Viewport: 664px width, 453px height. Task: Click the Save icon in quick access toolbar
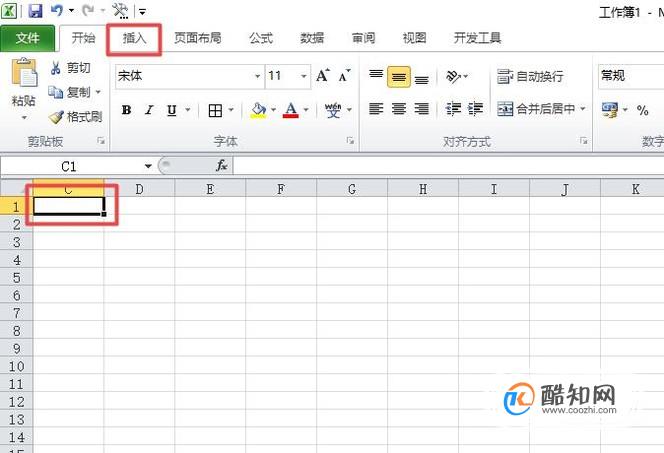point(35,10)
